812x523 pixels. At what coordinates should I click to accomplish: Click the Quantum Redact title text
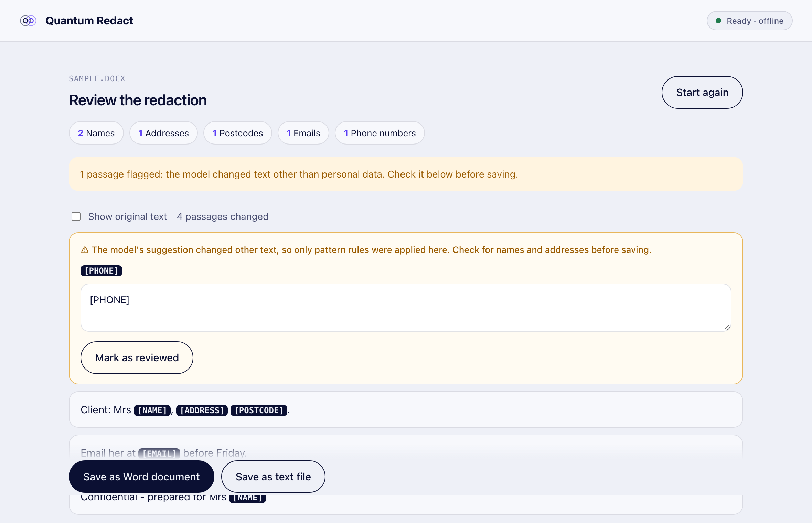pos(89,21)
